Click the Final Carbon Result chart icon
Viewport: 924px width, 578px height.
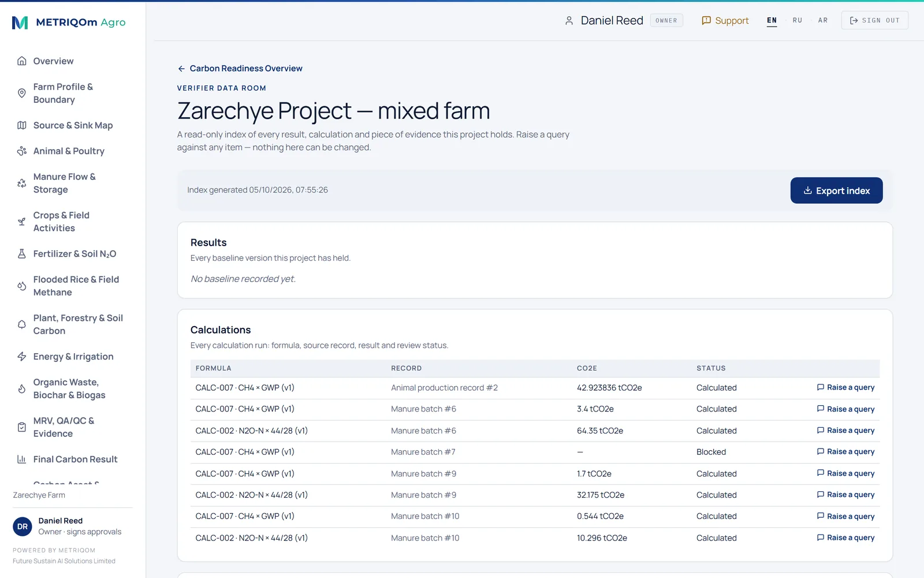click(x=22, y=460)
